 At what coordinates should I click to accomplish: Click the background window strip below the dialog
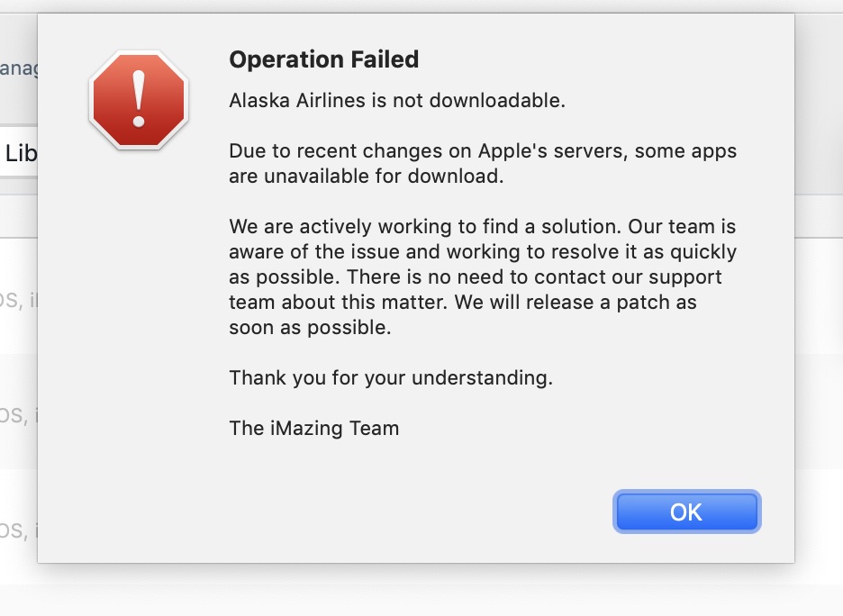click(x=414, y=591)
